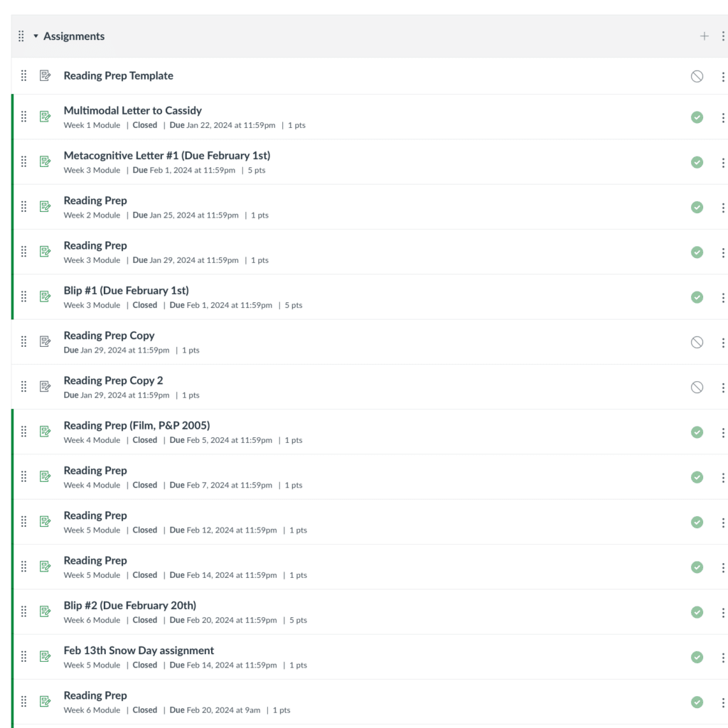728x728 pixels.
Task: Open the options menu for the Assignments group
Action: coord(724,36)
